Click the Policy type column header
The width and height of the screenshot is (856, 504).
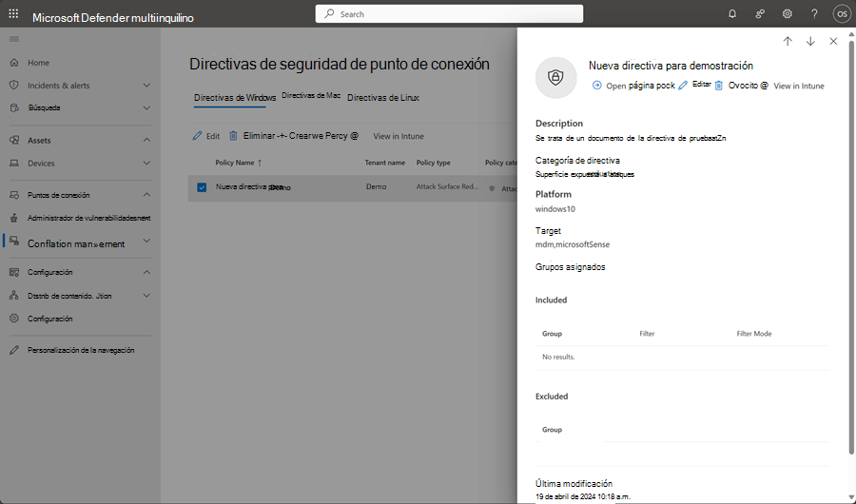point(434,163)
